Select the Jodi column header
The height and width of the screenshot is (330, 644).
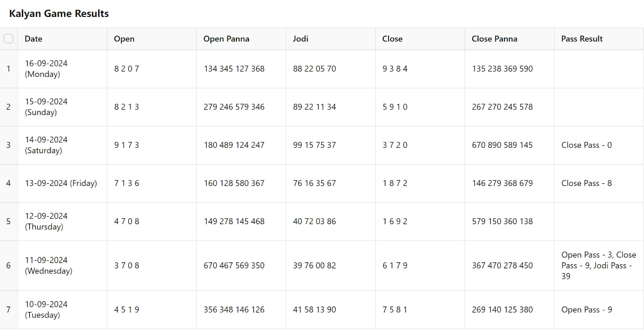click(331, 39)
